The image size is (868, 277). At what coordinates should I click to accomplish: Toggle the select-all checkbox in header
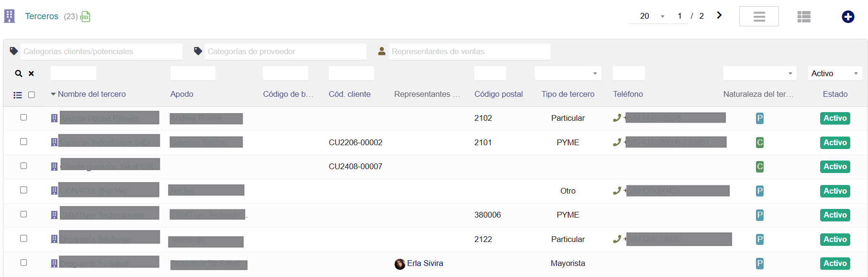coord(32,95)
